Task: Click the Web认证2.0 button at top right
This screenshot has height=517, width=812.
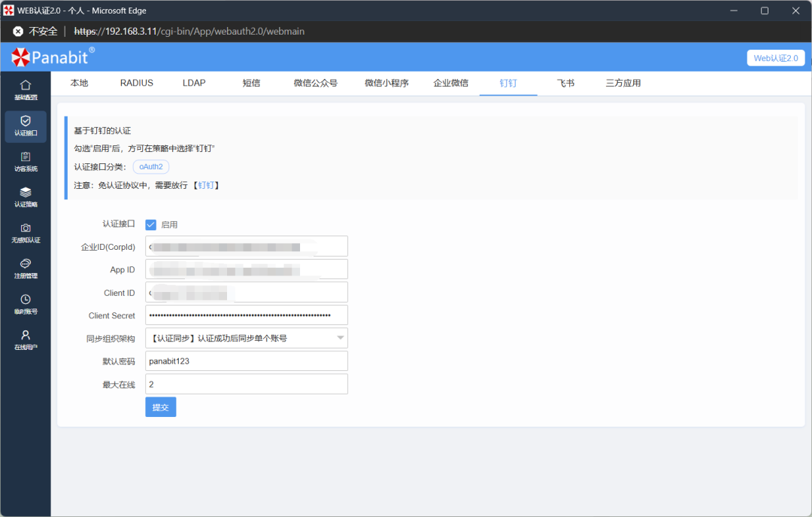Action: tap(775, 57)
